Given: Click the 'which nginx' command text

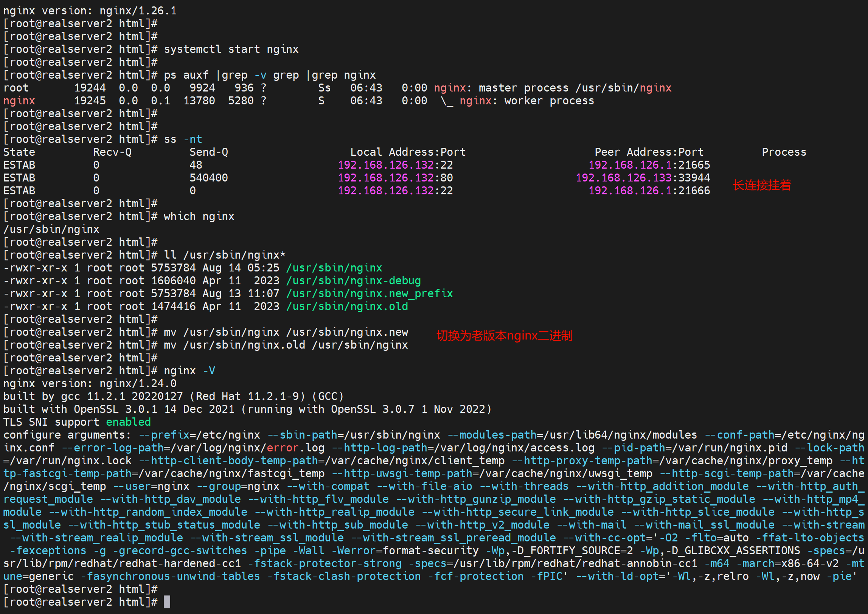Looking at the screenshot, I should click(199, 216).
